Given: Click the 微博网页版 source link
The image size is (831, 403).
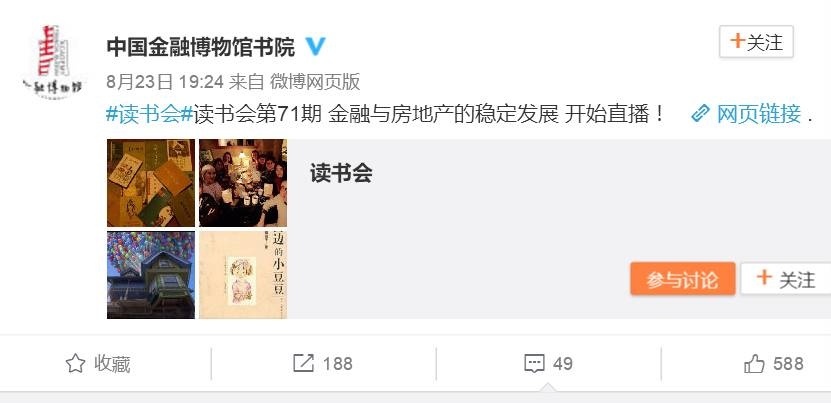Looking at the screenshot, I should click(315, 81).
